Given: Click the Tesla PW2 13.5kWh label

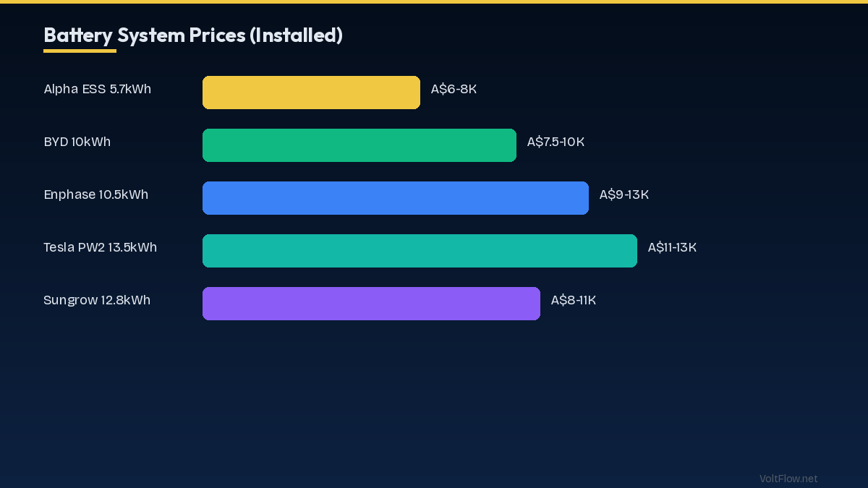Looking at the screenshot, I should 101,247.
